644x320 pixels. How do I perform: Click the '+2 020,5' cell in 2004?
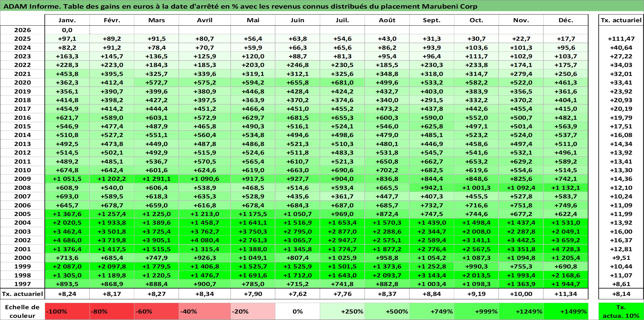click(67, 222)
